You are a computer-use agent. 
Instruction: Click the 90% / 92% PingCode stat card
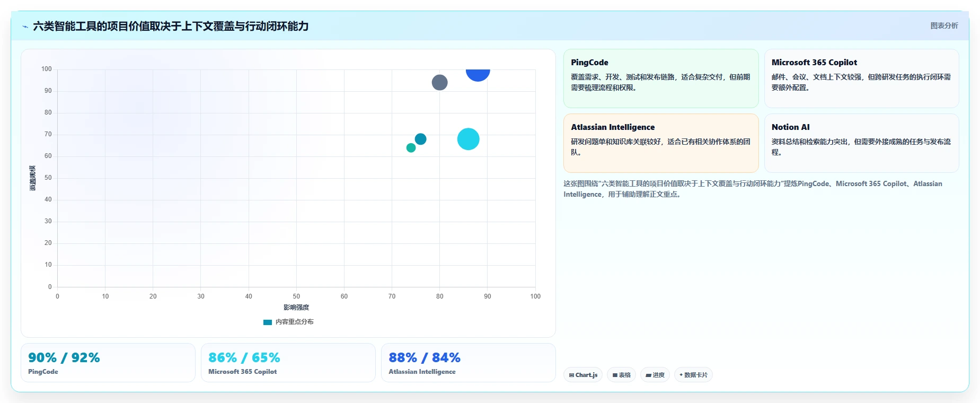coord(108,363)
